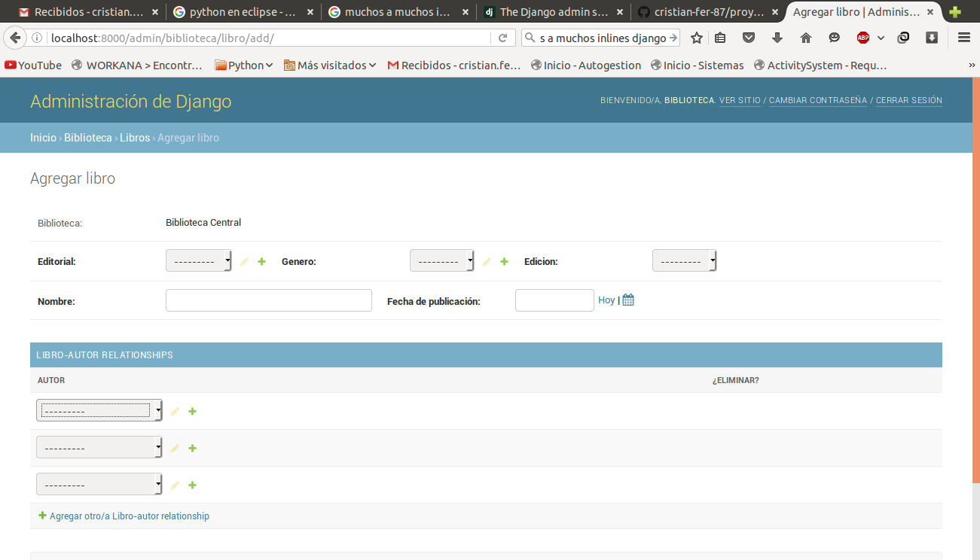The image size is (980, 560).
Task: Click the browser URL address bar
Action: click(271, 38)
